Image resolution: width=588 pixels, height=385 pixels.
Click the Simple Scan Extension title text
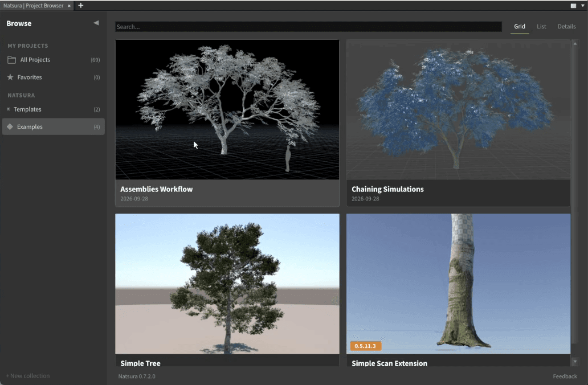(389, 363)
